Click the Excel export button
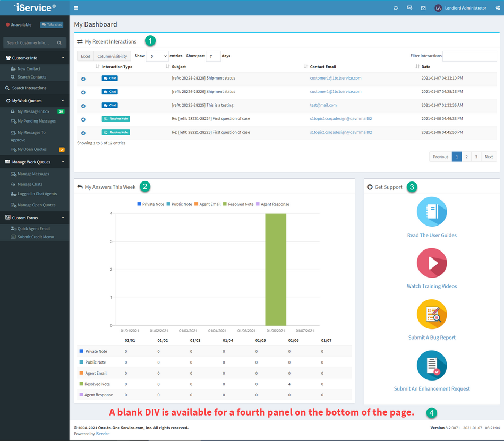504x441 pixels. click(85, 56)
